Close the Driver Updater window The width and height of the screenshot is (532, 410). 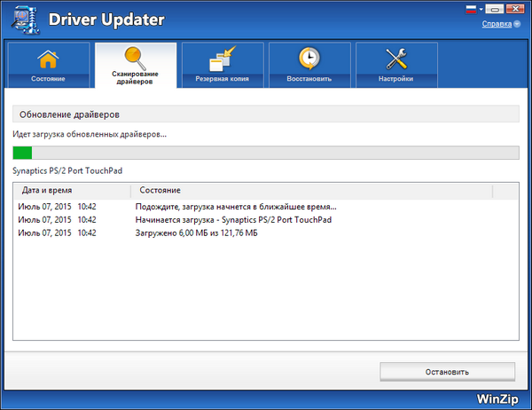pyautogui.click(x=515, y=9)
